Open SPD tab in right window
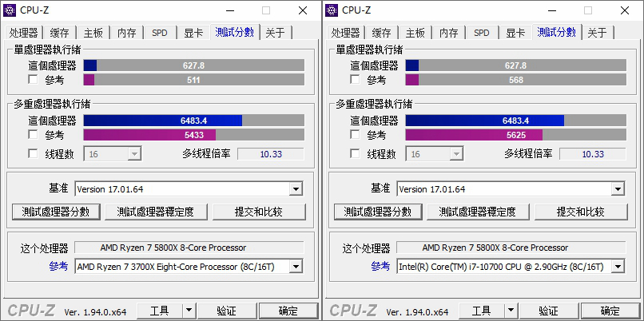The image size is (644, 321). [x=482, y=33]
